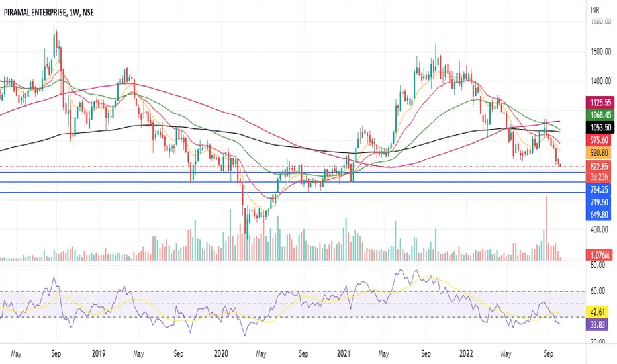Select the black 1053.50 price label
617x364 pixels.
coord(600,128)
